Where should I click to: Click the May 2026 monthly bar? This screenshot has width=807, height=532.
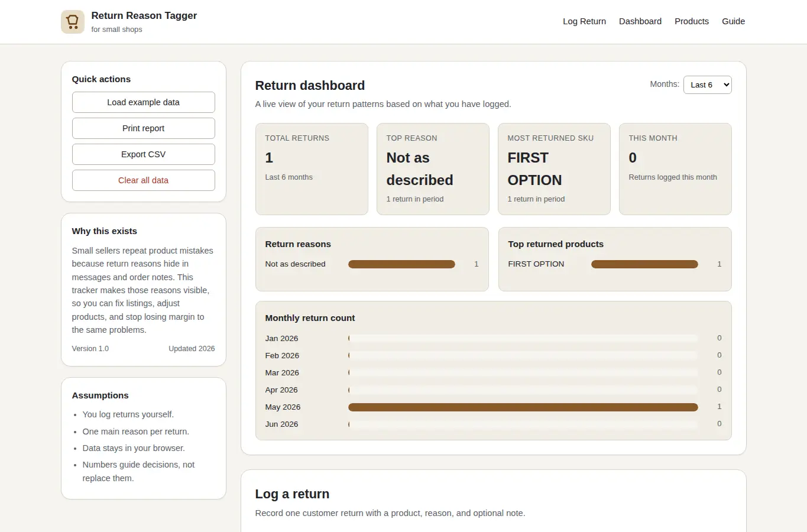point(523,407)
